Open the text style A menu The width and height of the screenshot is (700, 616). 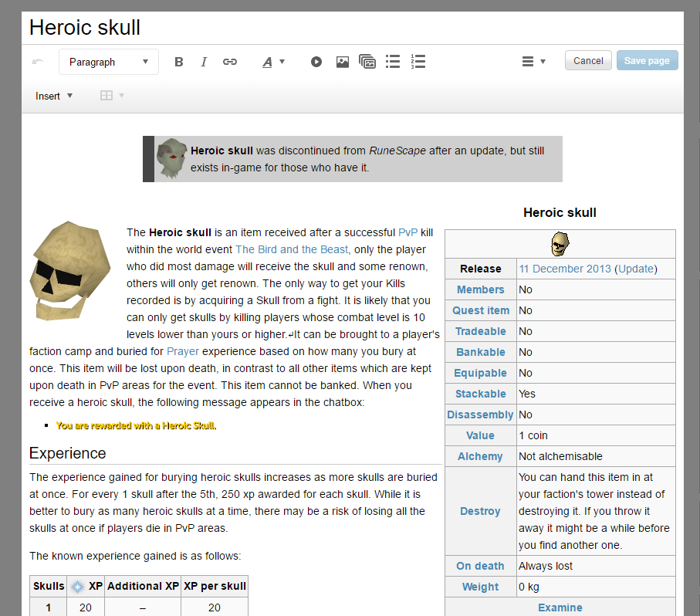pyautogui.click(x=272, y=62)
